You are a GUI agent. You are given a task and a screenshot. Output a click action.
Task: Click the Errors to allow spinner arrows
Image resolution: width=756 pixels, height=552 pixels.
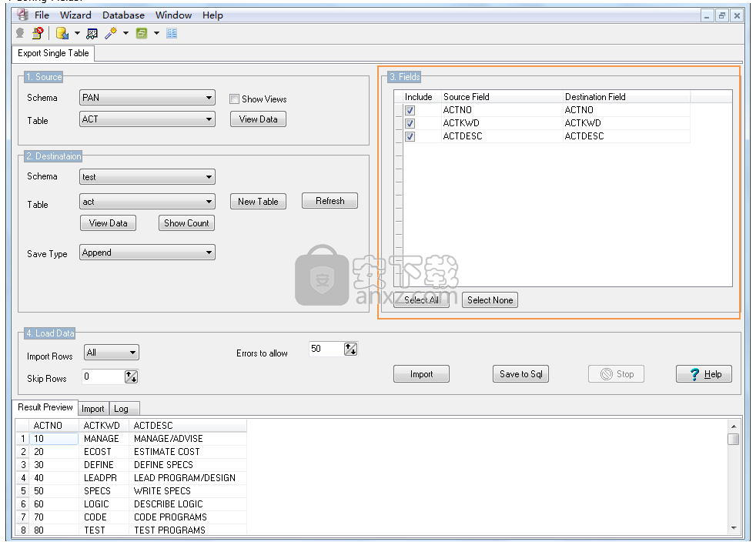(x=351, y=350)
